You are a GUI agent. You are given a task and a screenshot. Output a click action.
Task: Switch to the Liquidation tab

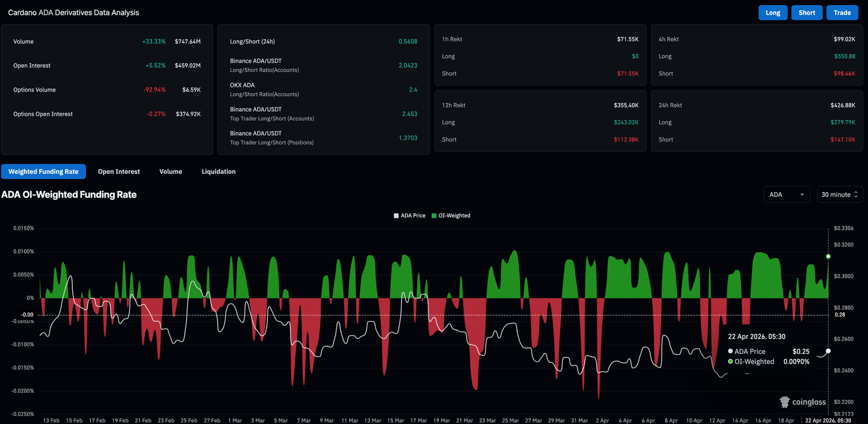(x=219, y=172)
